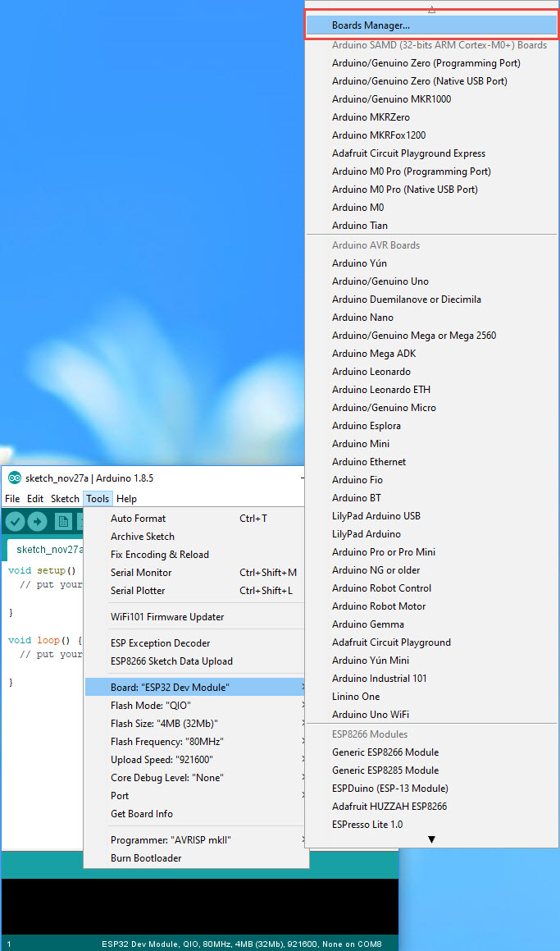The image size is (560, 951).
Task: Choose Arduino Nano board
Action: [431, 318]
